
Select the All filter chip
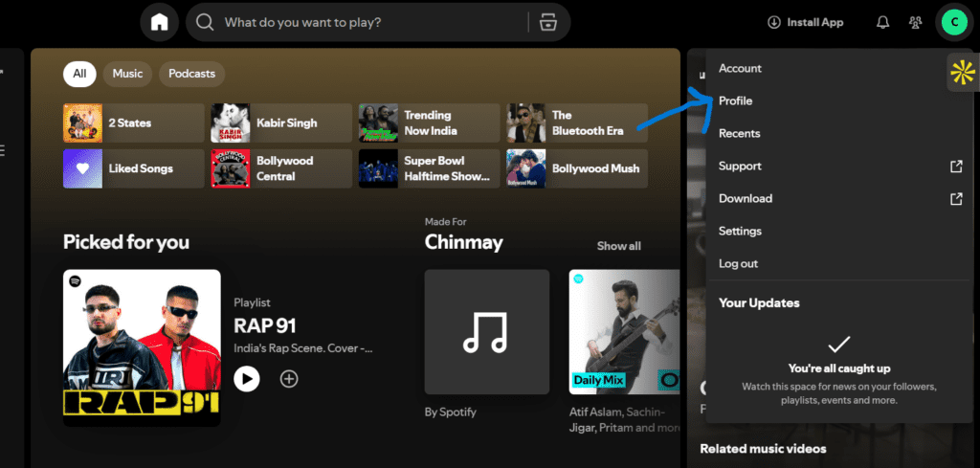coord(79,74)
